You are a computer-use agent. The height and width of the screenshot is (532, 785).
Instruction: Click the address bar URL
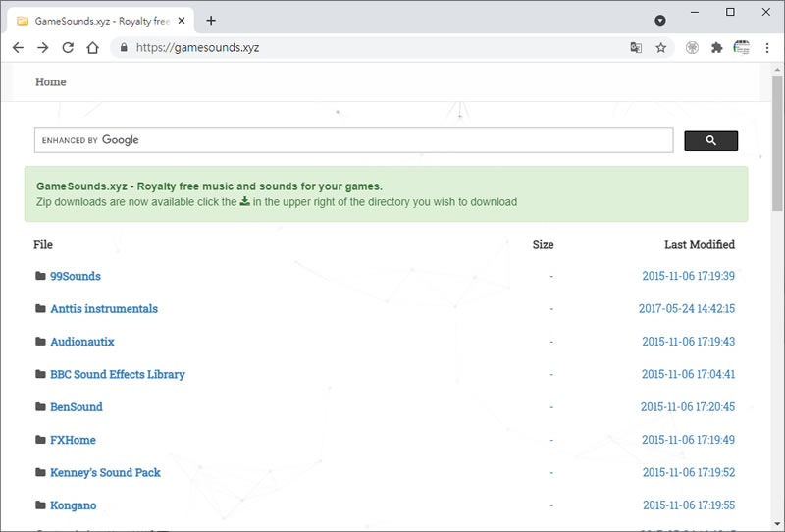click(x=198, y=47)
